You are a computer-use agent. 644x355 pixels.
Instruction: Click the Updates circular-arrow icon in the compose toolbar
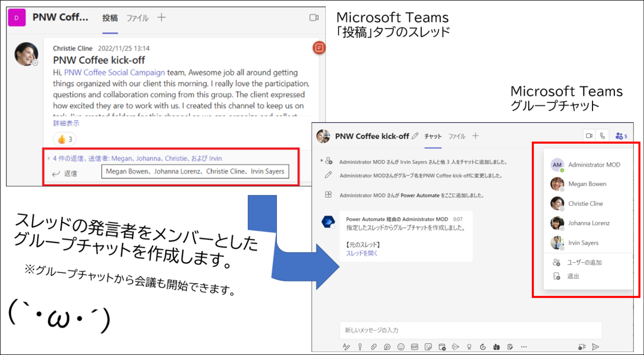tap(483, 347)
